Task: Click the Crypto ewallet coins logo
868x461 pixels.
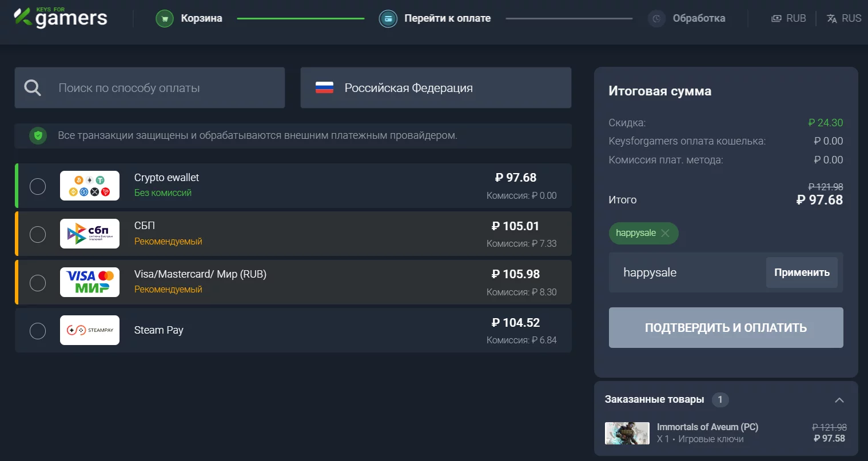Action: click(90, 186)
